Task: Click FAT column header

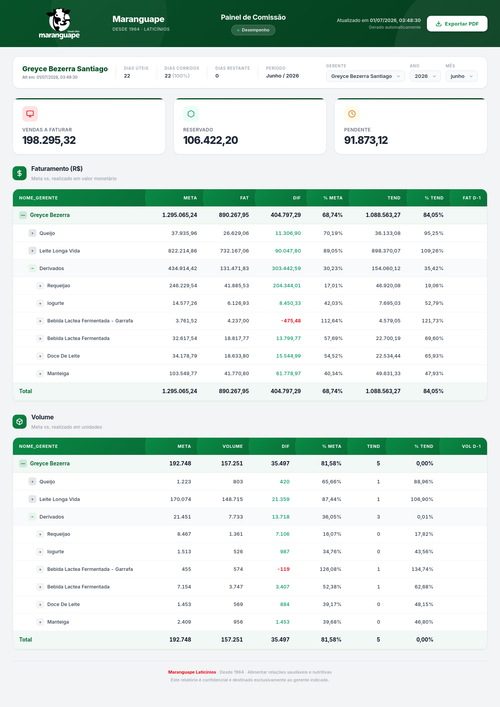Action: pyautogui.click(x=244, y=198)
